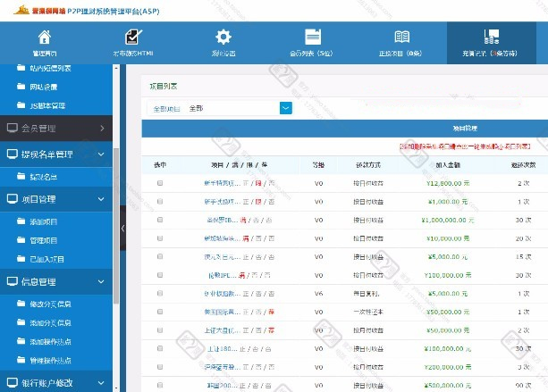Click the red notice link above the table
Viewport: 548px width, 392px height.
pyautogui.click(x=465, y=145)
